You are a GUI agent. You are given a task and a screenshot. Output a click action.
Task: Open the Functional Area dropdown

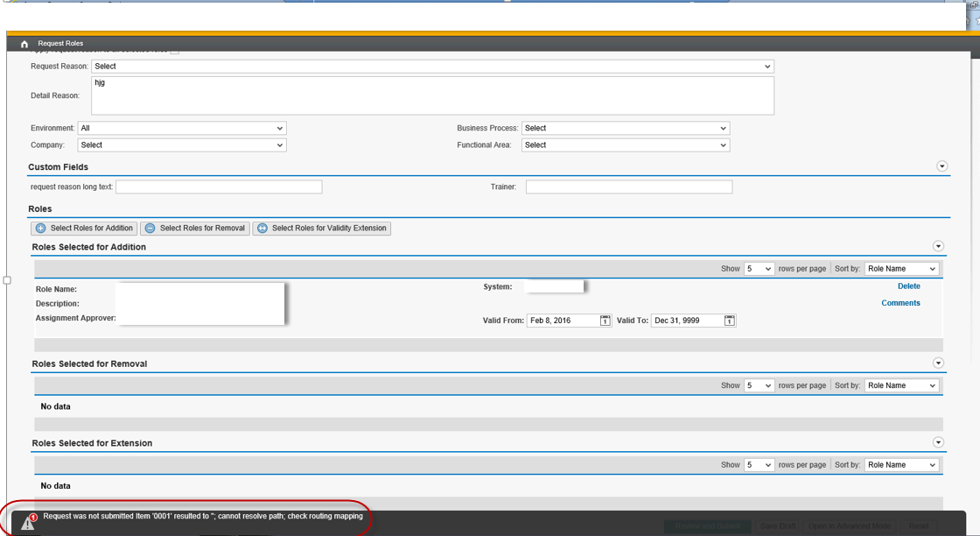(x=626, y=145)
